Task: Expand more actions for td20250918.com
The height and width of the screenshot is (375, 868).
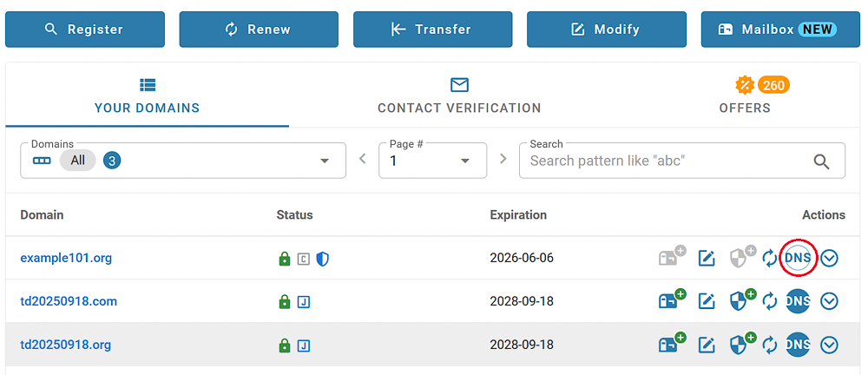Action: tap(830, 301)
